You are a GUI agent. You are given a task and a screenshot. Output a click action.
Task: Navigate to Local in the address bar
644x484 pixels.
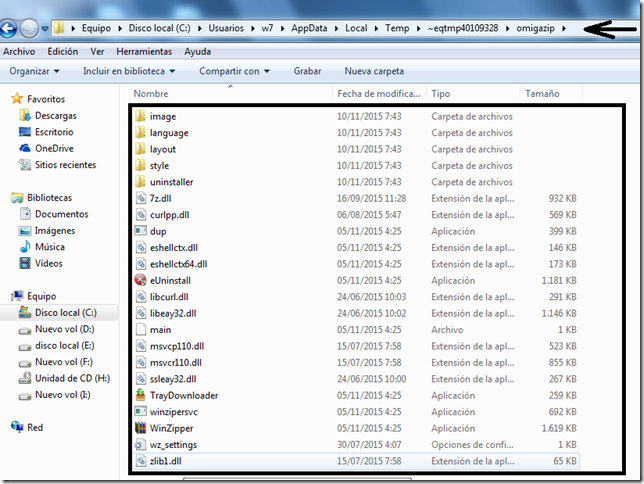click(356, 28)
